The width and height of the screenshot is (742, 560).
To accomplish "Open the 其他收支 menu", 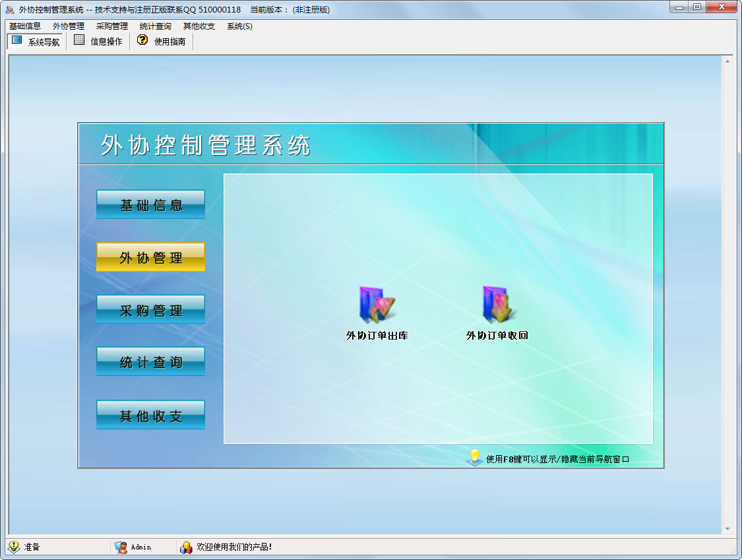I will 199,26.
